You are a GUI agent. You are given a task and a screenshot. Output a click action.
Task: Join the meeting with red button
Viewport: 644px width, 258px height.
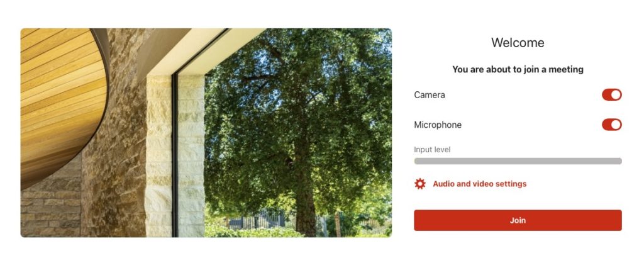(518, 220)
